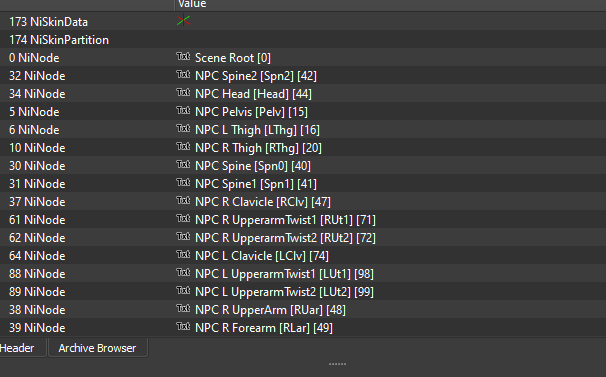Select the 173 NiSkinData row
The height and width of the screenshot is (377, 606).
[303, 22]
